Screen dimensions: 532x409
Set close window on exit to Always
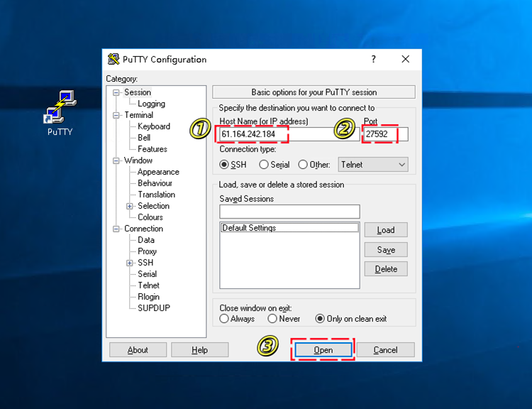pyautogui.click(x=224, y=319)
